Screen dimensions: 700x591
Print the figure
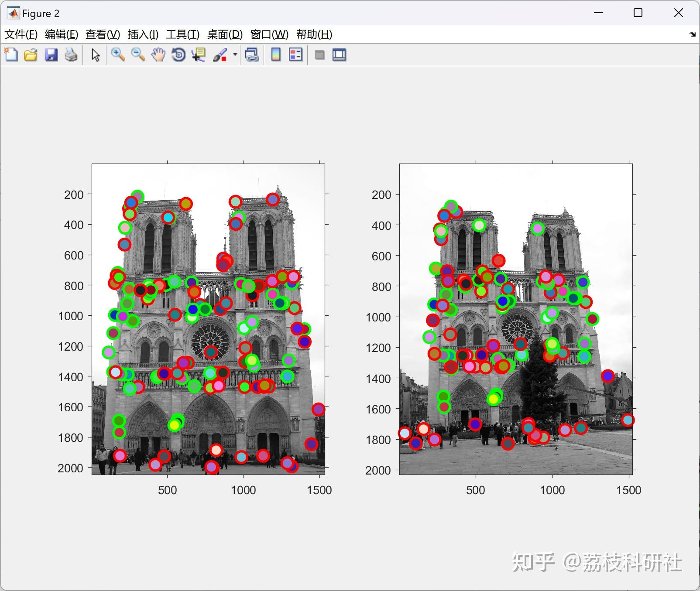coord(71,55)
